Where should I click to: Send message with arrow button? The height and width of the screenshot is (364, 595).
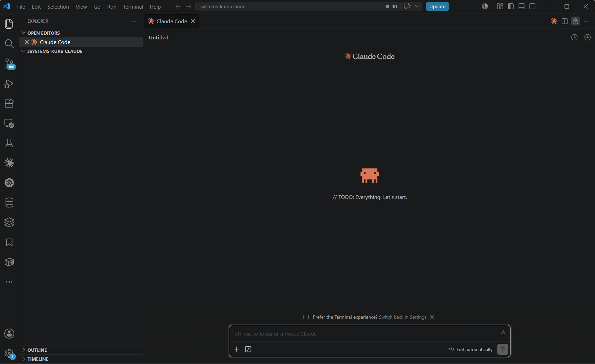(x=503, y=349)
